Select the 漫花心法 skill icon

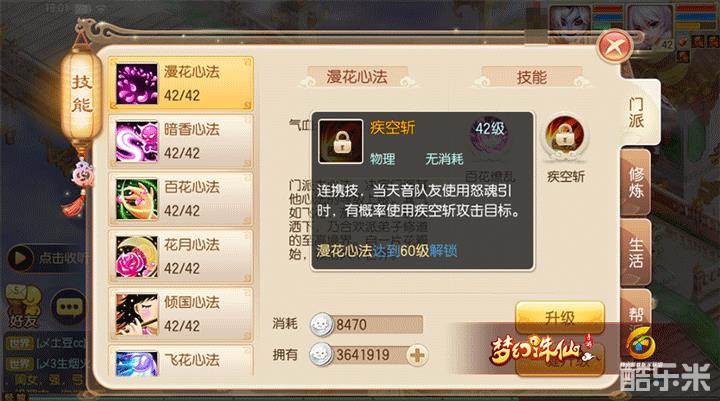(x=136, y=84)
